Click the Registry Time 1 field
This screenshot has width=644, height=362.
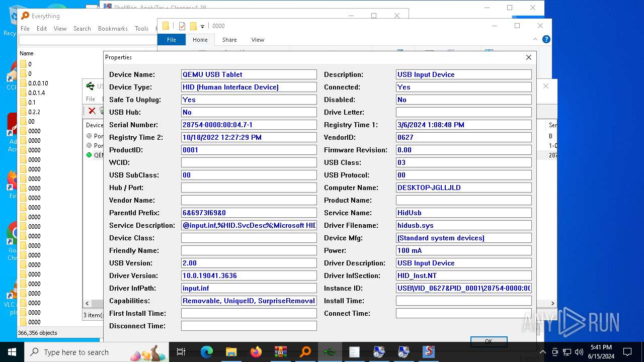[x=463, y=125]
